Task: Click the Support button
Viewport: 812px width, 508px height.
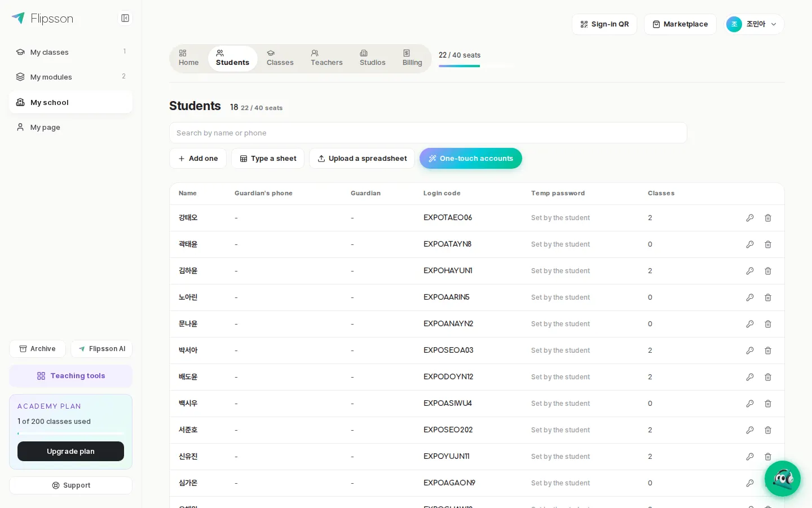Action: [x=70, y=485]
